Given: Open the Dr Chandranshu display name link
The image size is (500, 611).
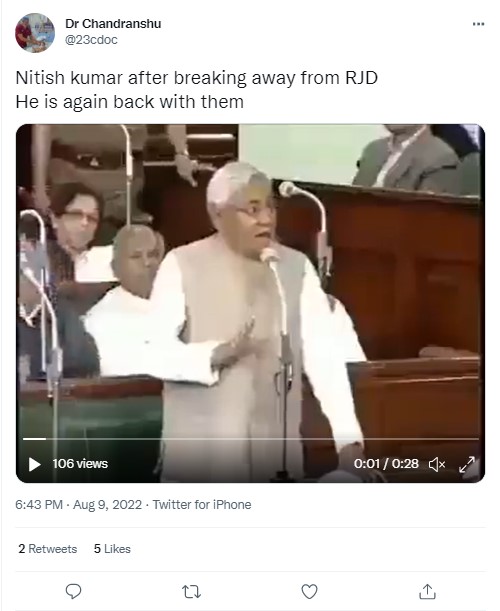Looking at the screenshot, I should click(x=113, y=24).
